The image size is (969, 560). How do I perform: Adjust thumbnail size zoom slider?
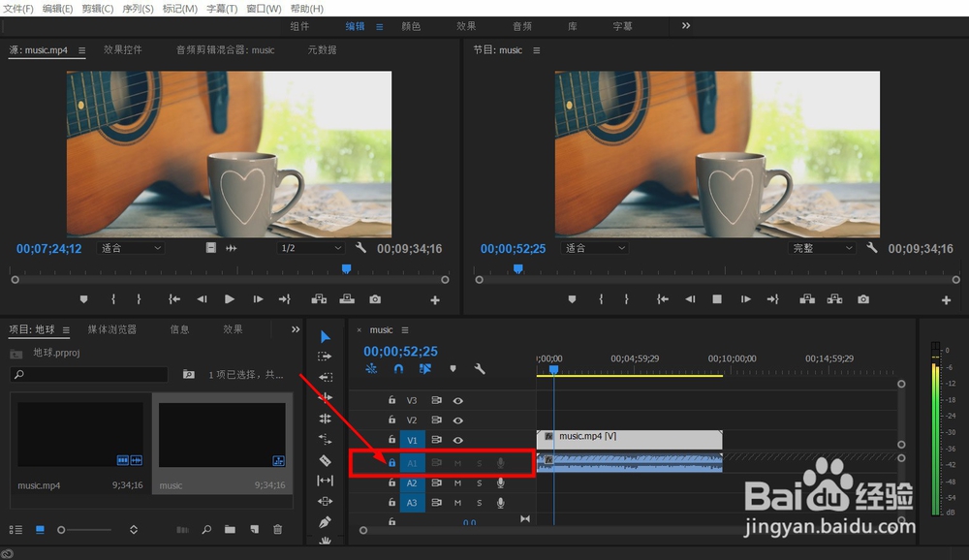[x=61, y=530]
